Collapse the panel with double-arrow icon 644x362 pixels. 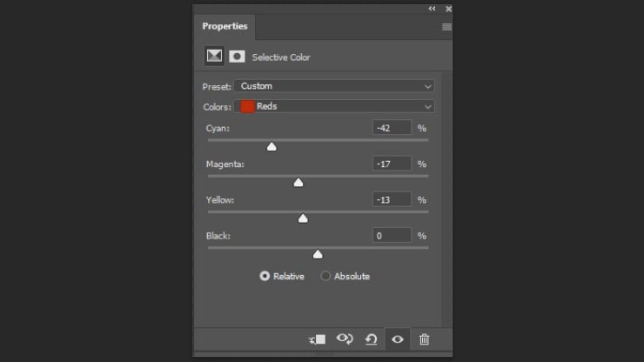pos(433,9)
